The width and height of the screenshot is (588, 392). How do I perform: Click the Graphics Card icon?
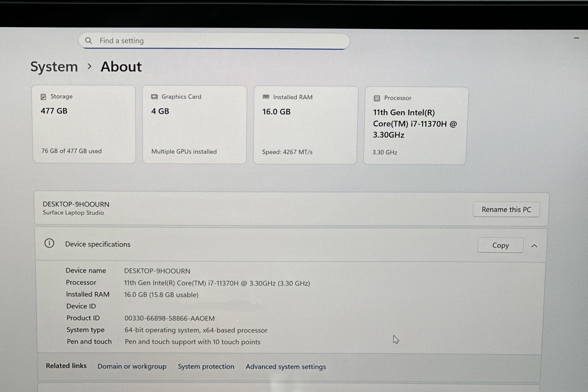pos(154,97)
